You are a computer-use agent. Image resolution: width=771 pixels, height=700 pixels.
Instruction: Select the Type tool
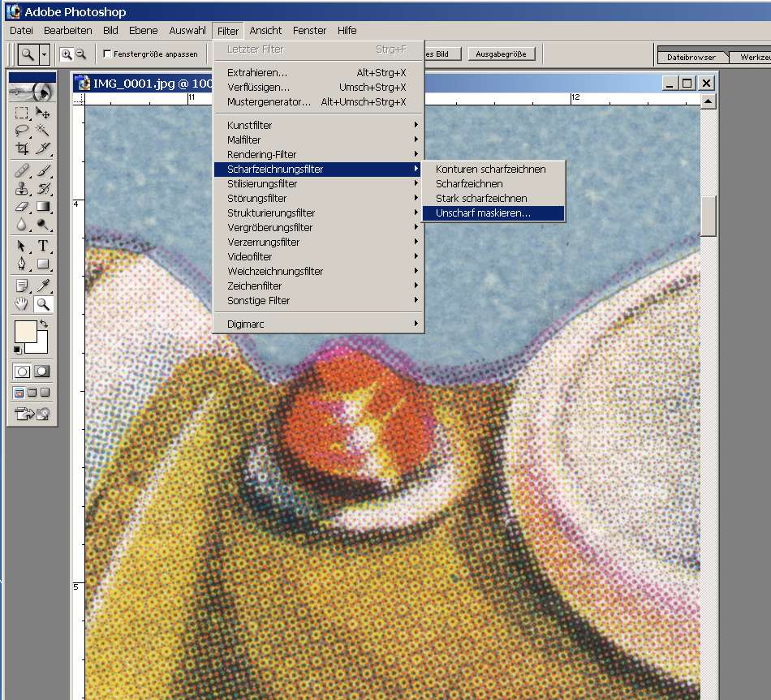coord(43,246)
